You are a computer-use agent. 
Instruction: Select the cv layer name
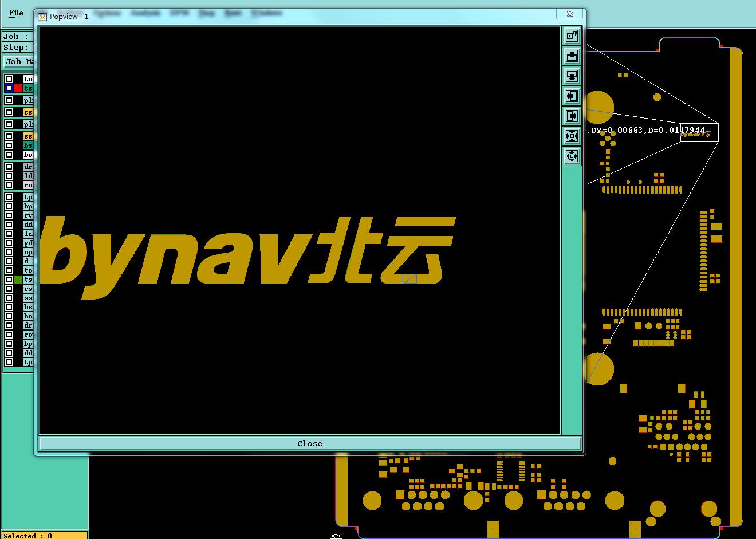(x=28, y=215)
